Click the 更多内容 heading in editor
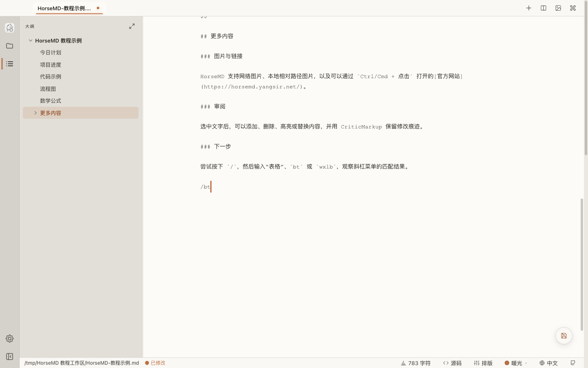The width and height of the screenshot is (588, 368). (x=217, y=36)
